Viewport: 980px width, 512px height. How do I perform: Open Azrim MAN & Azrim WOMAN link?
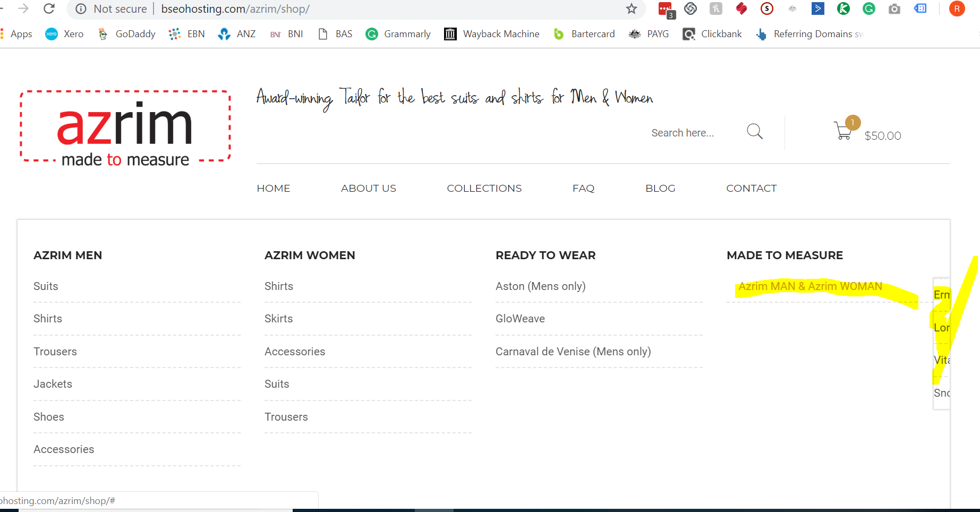[810, 286]
